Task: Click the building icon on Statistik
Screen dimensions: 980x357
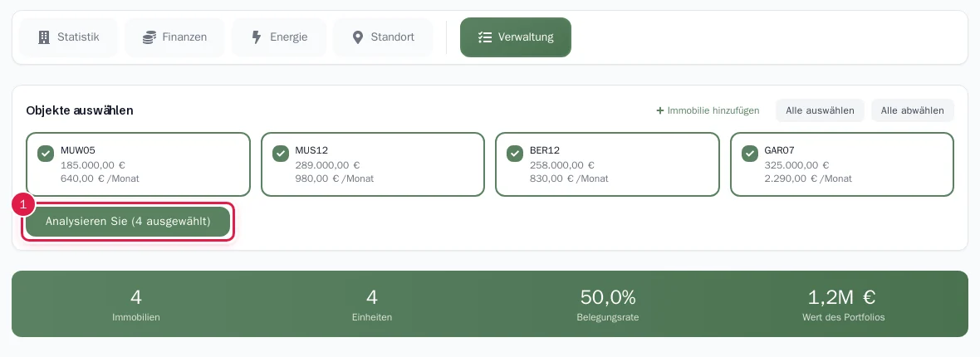Action: click(x=44, y=37)
